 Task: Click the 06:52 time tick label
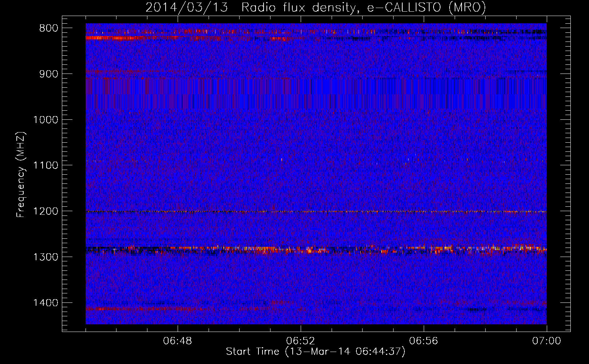301,341
